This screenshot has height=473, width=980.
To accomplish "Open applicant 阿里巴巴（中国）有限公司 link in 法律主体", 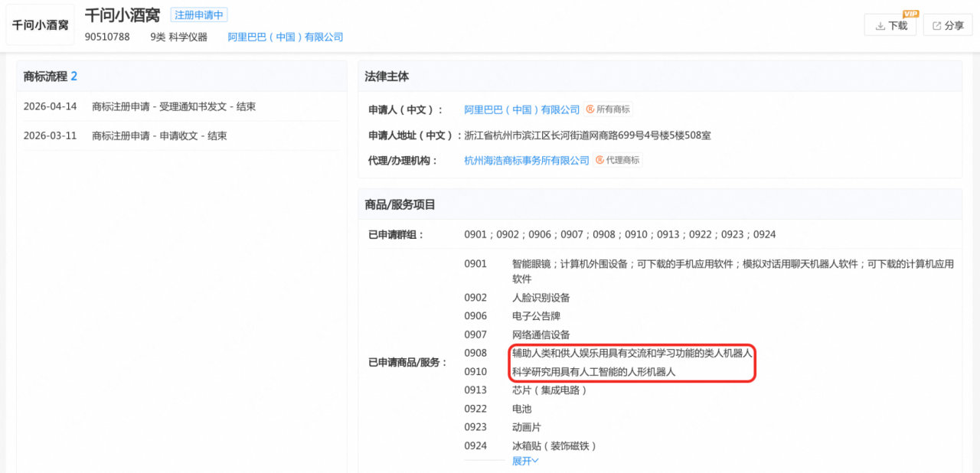I will click(x=522, y=109).
